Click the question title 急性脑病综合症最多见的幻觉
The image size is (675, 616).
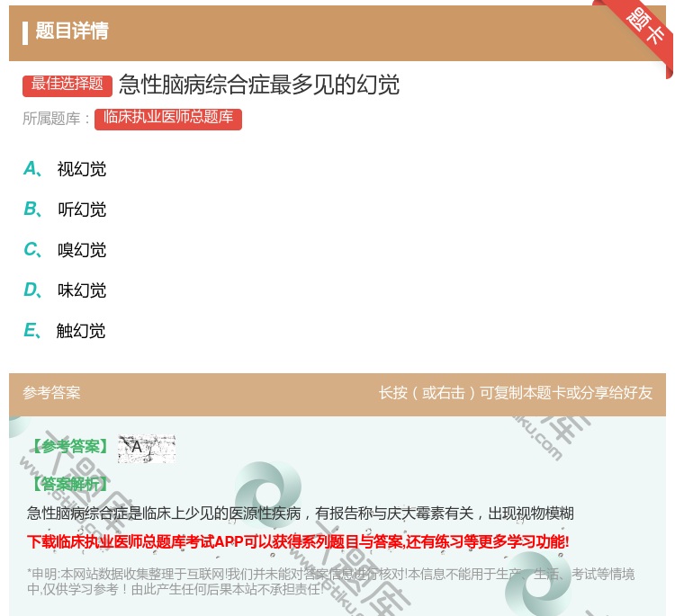tap(259, 85)
